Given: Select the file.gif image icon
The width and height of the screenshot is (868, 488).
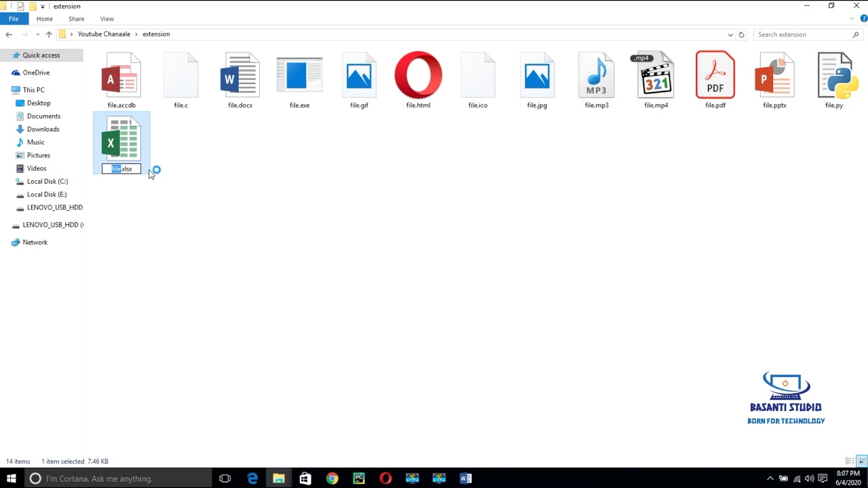Looking at the screenshot, I should pos(359,75).
